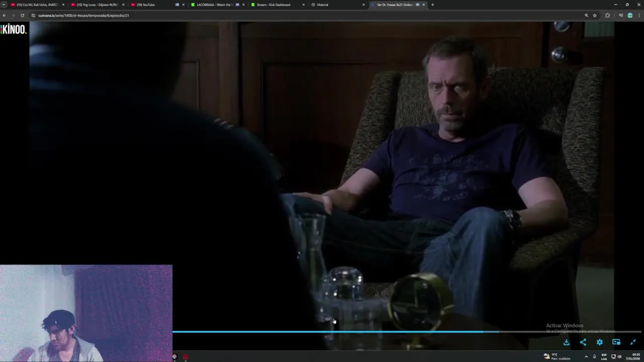Share the video via share icon
This screenshot has width=644, height=362.
pos(583,342)
